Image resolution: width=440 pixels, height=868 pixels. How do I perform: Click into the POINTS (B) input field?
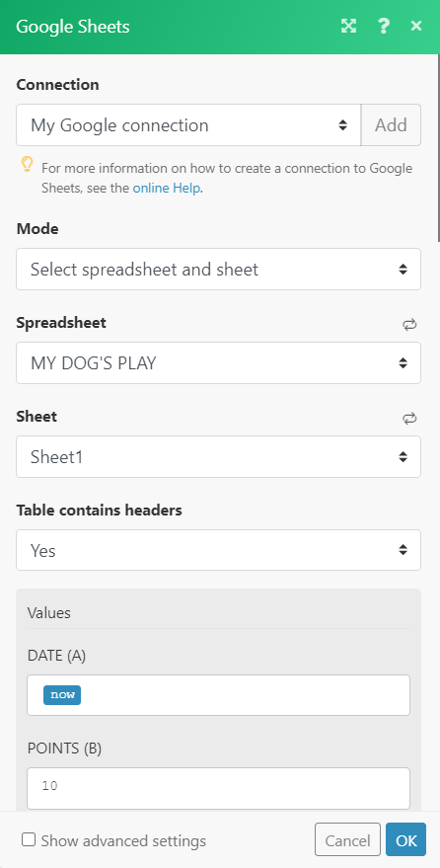(218, 788)
